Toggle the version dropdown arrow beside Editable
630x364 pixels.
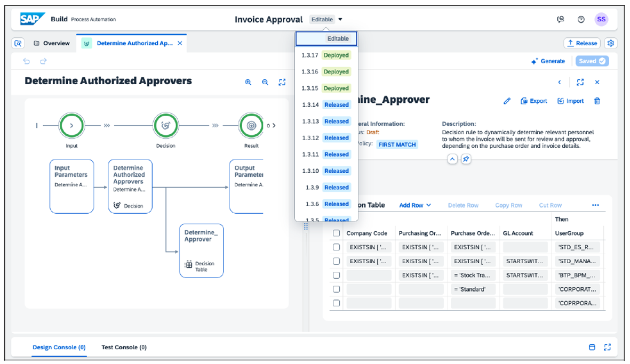coord(340,20)
